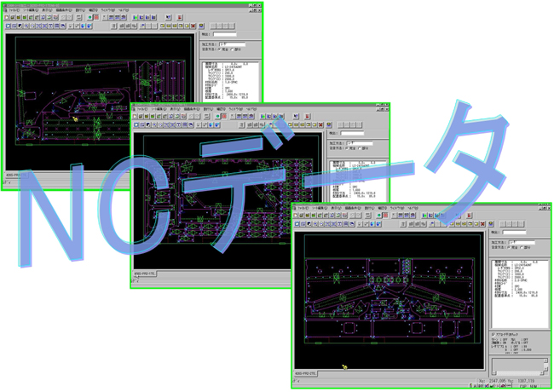Click the yellow lamp icon beside red X, front window
The image size is (554, 392).
491,224
